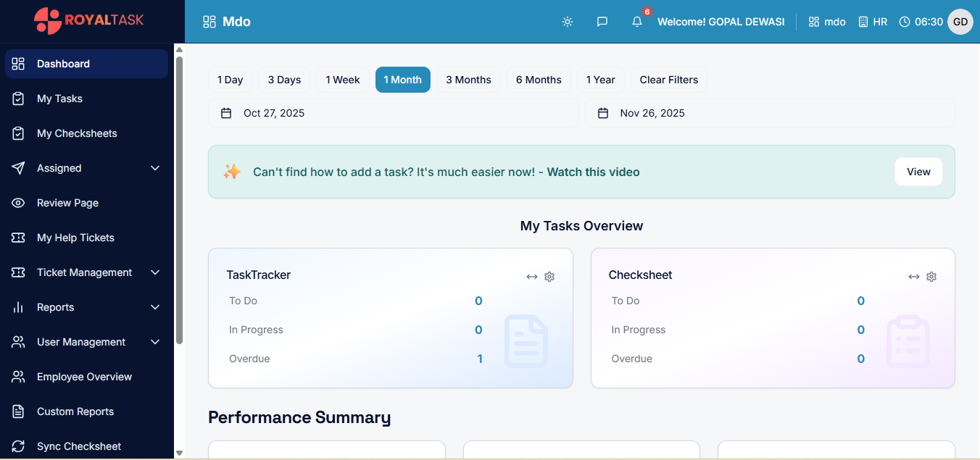
Task: Click the Watch this video link
Action: click(594, 172)
